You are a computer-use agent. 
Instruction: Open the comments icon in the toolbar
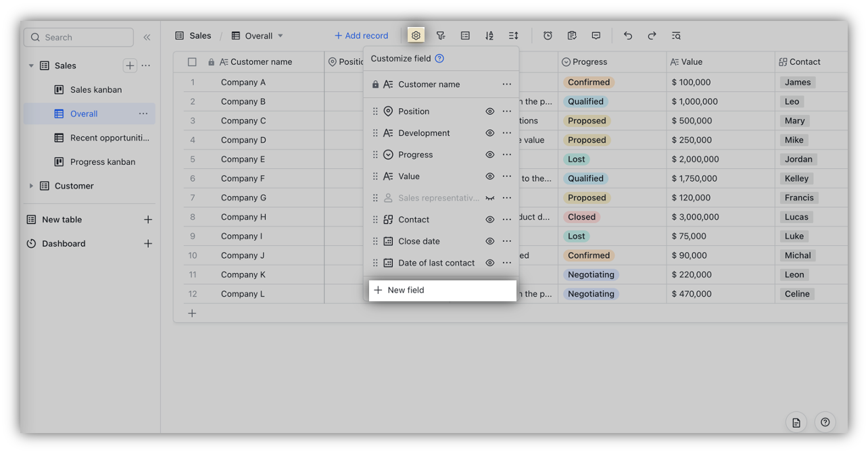click(596, 35)
